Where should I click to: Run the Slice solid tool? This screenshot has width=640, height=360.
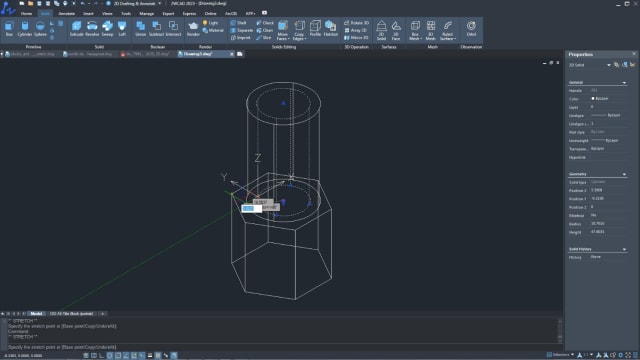point(264,38)
